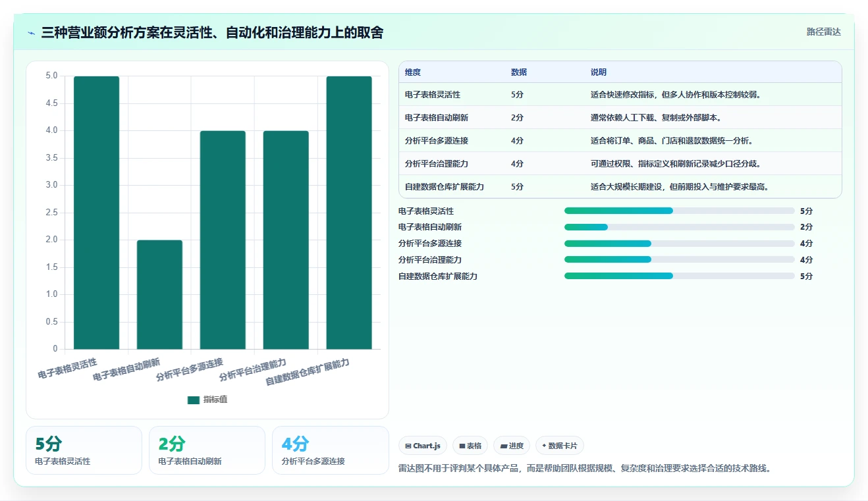Open the 4分 分析平台多源连接 data card
Screen dimensions: 868x501
click(330, 450)
